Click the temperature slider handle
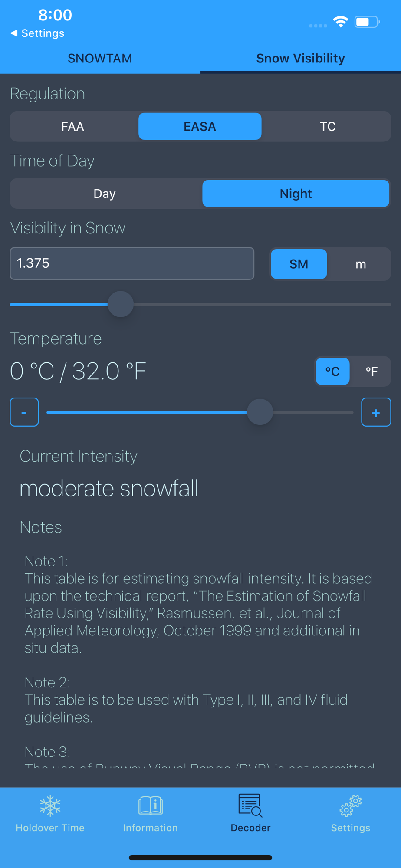Screen dimensions: 401x868 click(x=260, y=412)
